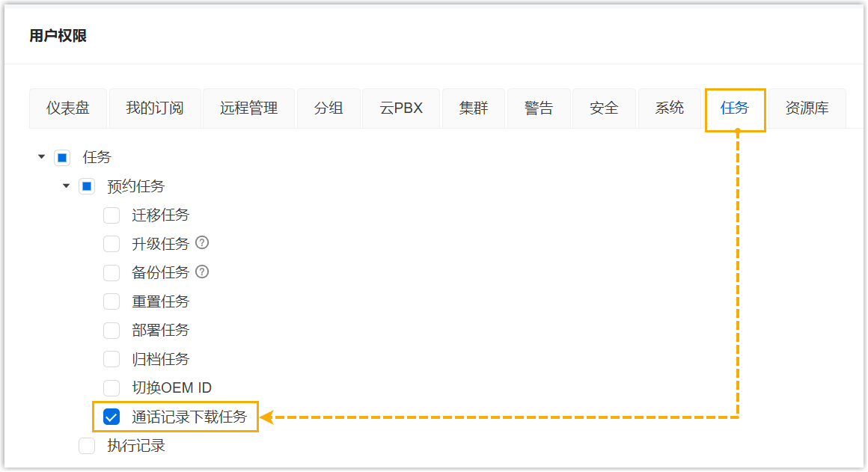
Task: Switch to the 仪表盘 tab
Action: coord(68,108)
